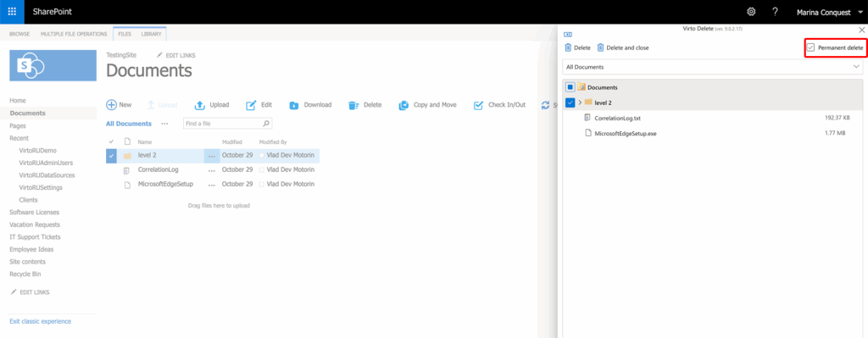Switch to the LIBRARY ribbon tab

pyautogui.click(x=151, y=34)
